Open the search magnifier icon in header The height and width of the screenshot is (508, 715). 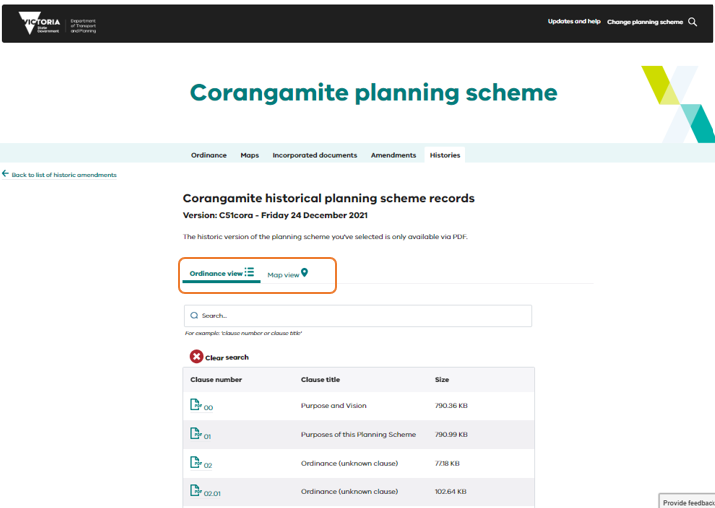point(692,22)
